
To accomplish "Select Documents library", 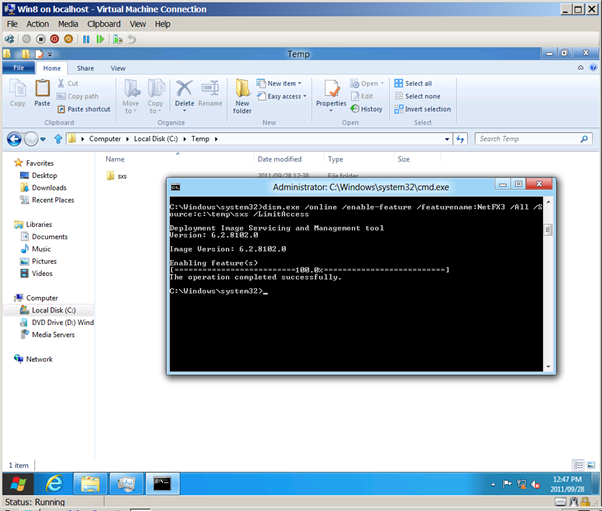I will (x=44, y=237).
